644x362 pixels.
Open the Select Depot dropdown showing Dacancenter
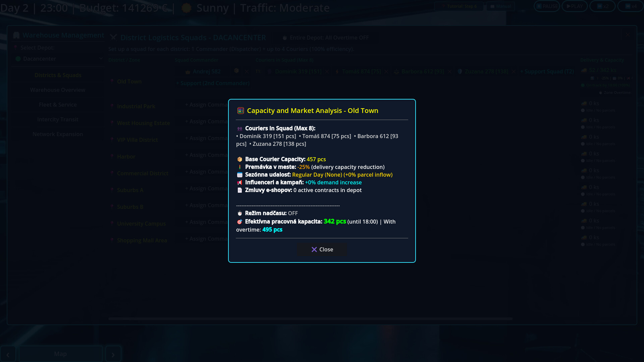[x=58, y=59]
